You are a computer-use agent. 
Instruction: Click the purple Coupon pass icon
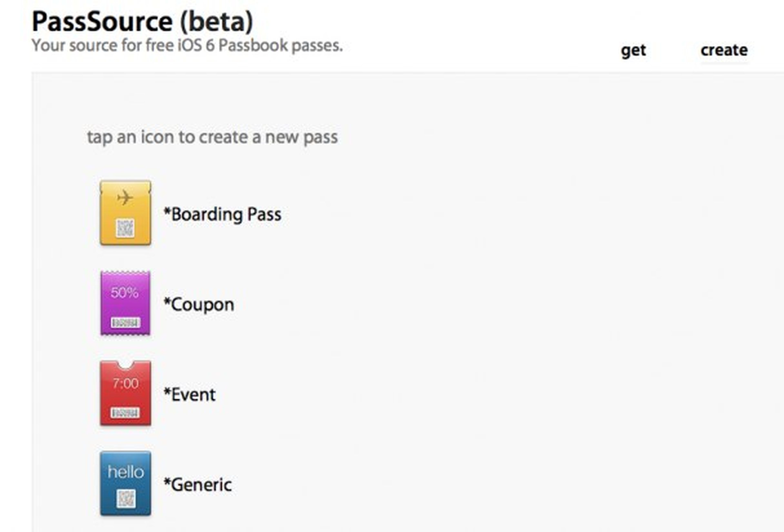click(125, 303)
